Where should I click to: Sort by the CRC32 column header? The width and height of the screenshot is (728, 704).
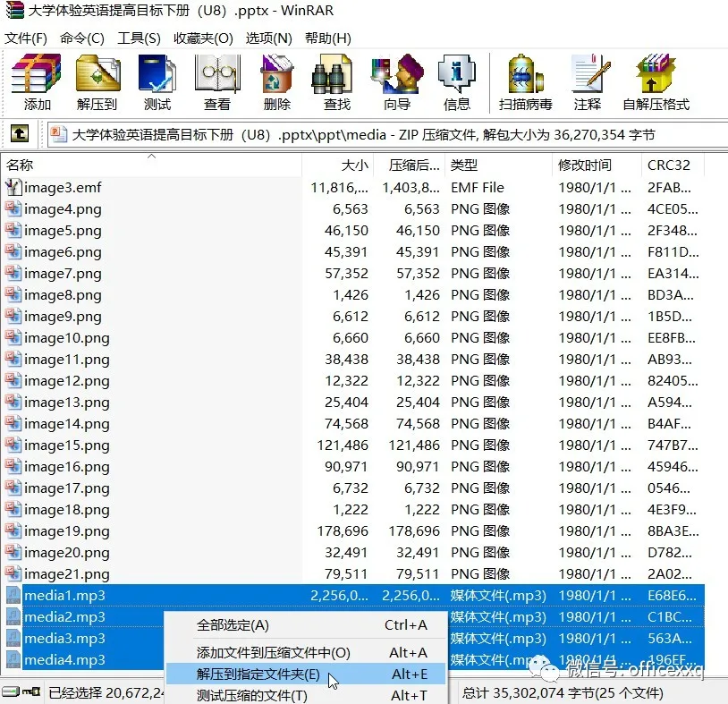click(x=673, y=165)
